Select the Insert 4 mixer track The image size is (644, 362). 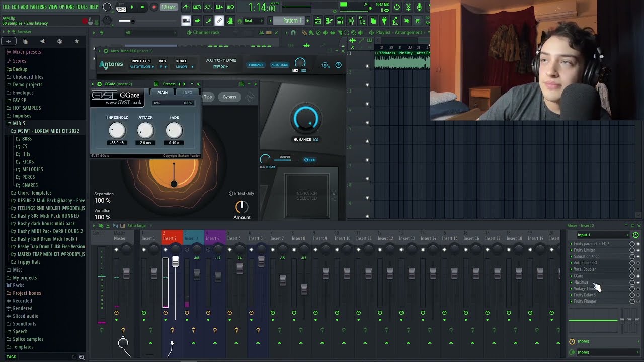(x=213, y=238)
